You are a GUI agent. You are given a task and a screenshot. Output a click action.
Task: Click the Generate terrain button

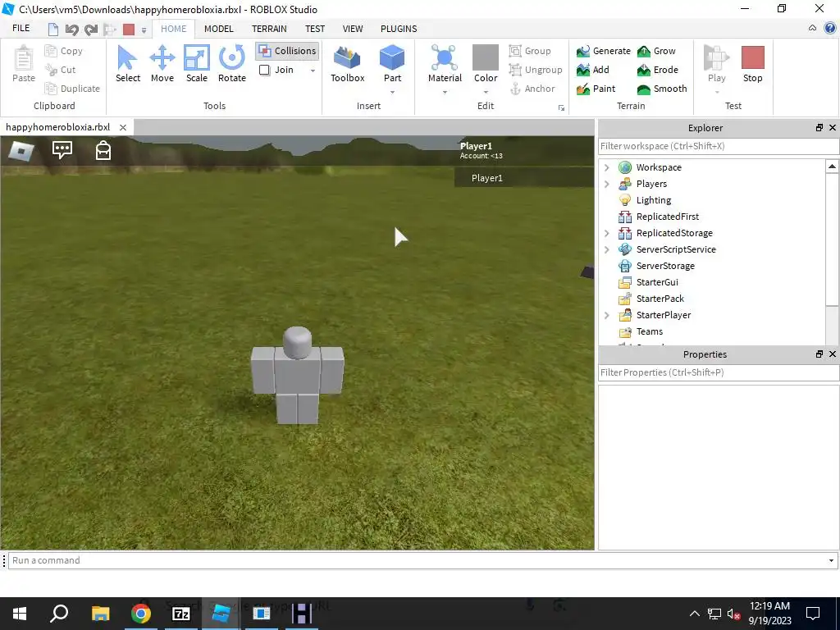click(603, 51)
